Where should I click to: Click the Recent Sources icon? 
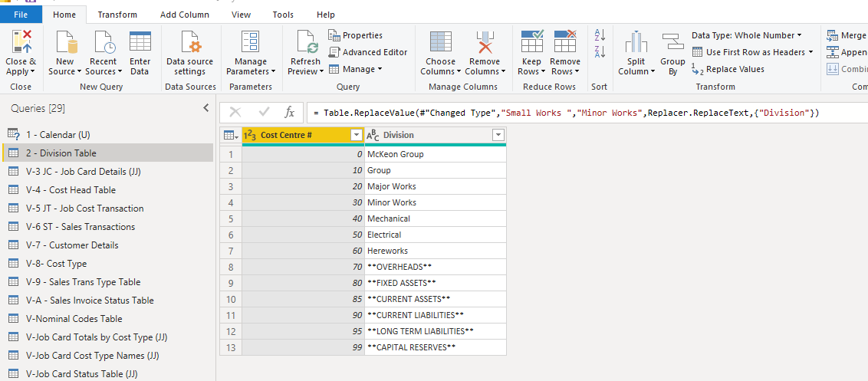click(x=104, y=42)
